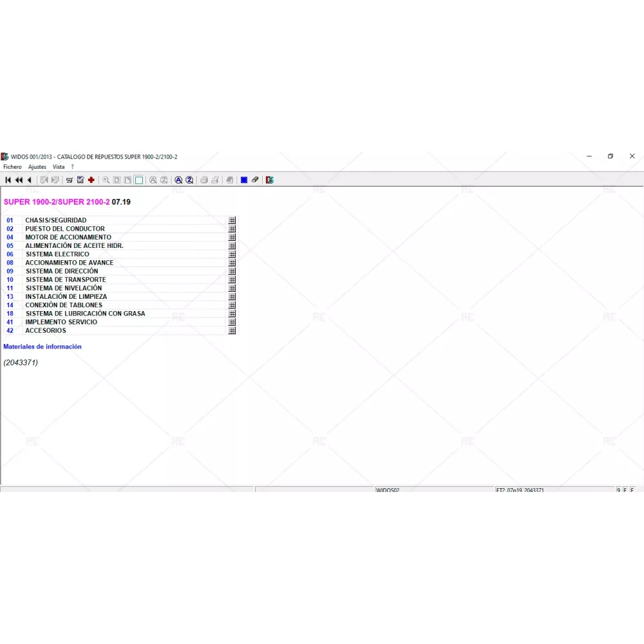Screen dimensions: 644x644
Task: Open the SISTEMA ELECTRICO catalog group
Action: pyautogui.click(x=57, y=254)
